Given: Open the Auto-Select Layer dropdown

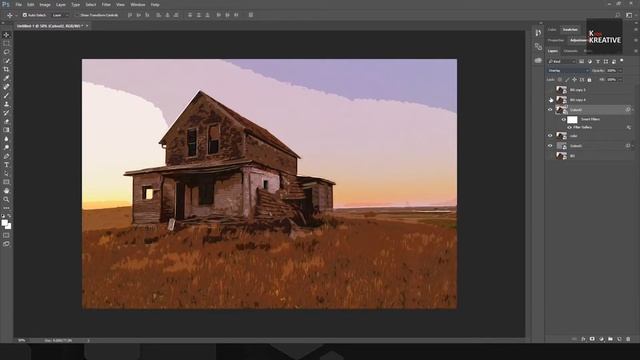Looking at the screenshot, I should (60, 15).
